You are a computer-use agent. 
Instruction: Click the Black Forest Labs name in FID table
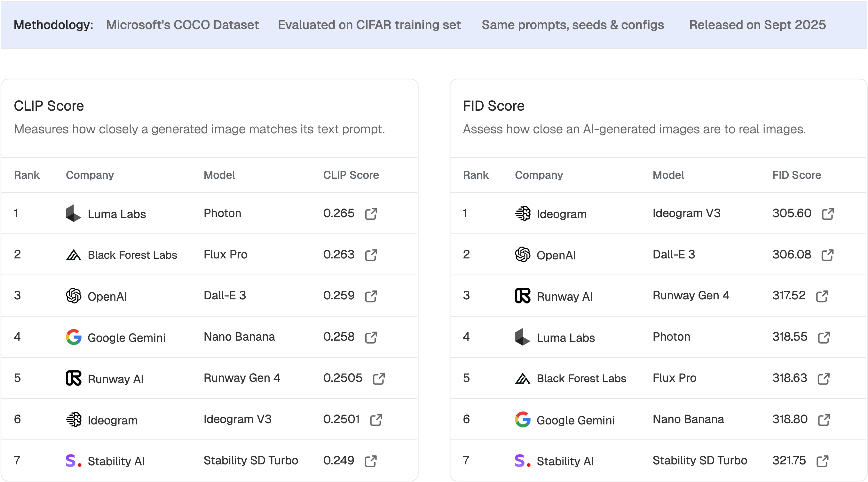point(581,378)
